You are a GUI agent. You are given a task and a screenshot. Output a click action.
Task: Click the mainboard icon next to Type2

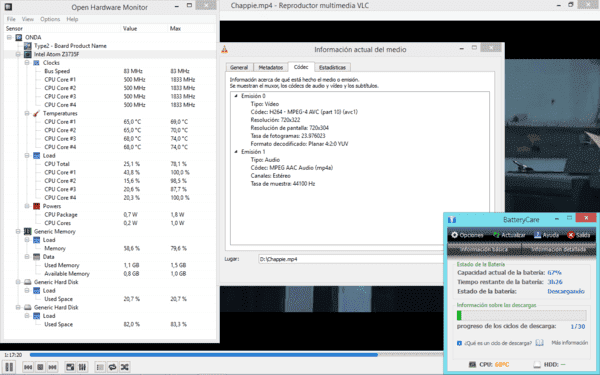tap(28, 46)
